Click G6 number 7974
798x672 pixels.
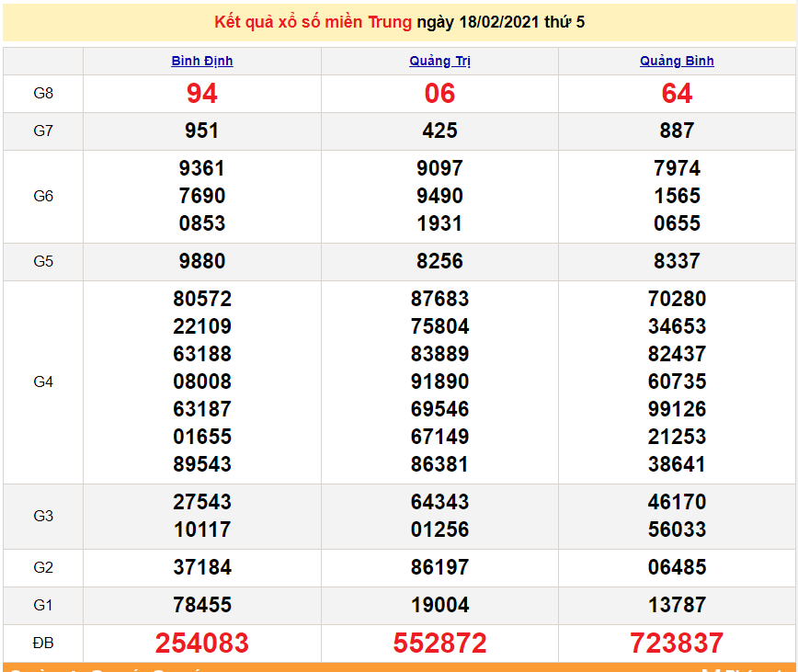tap(677, 168)
